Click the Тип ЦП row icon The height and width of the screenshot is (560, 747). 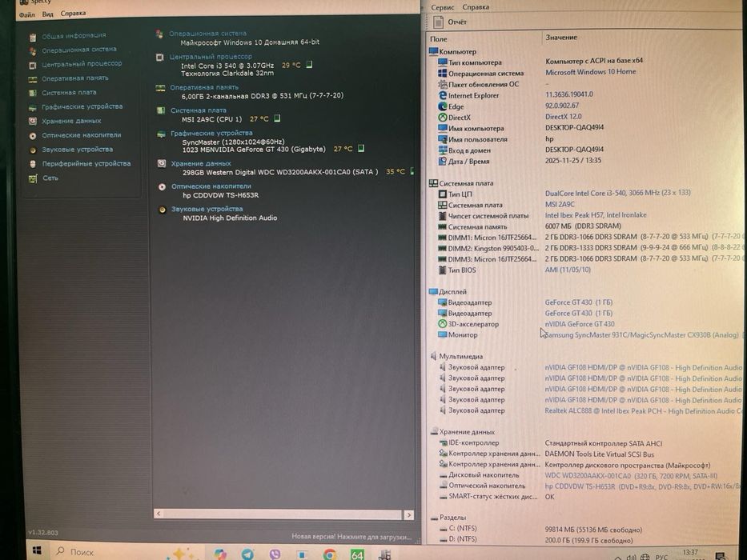pyautogui.click(x=443, y=194)
